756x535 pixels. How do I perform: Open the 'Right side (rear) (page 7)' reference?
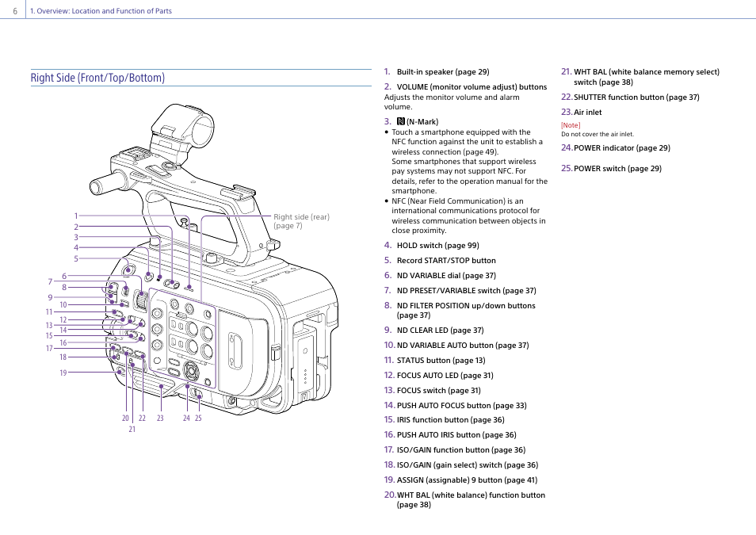click(x=301, y=221)
